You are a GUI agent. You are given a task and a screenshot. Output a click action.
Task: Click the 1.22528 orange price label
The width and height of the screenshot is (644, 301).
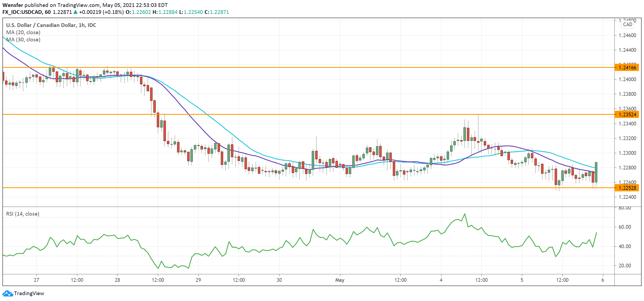pos(627,188)
